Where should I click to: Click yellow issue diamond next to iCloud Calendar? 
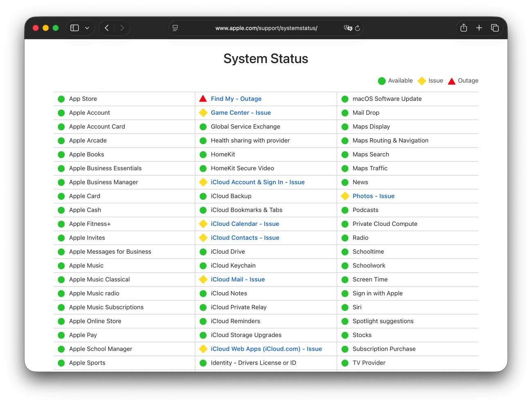click(x=203, y=224)
